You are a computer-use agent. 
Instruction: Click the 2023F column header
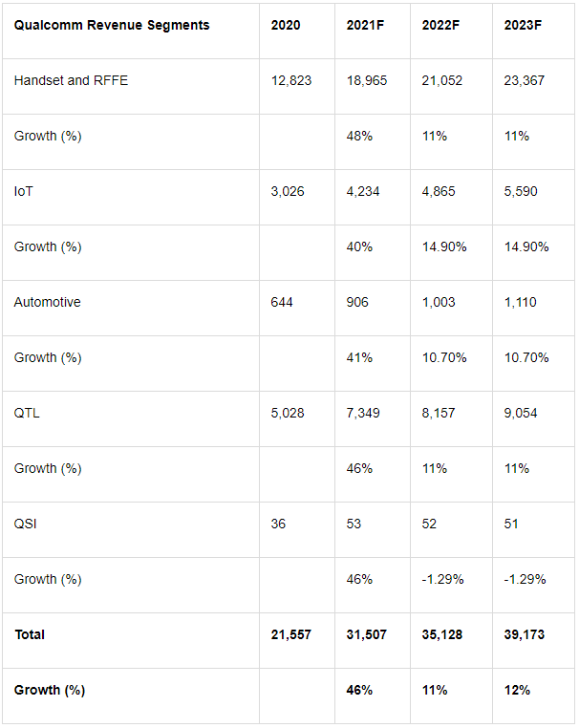(x=524, y=25)
